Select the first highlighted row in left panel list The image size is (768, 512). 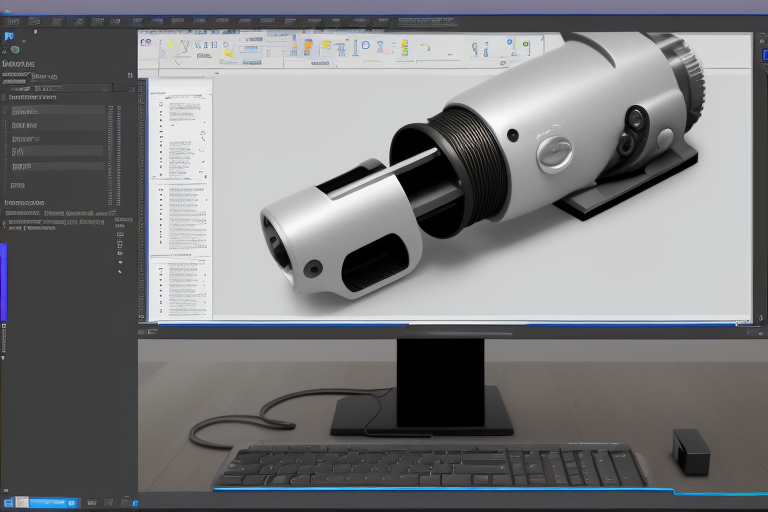(55, 111)
